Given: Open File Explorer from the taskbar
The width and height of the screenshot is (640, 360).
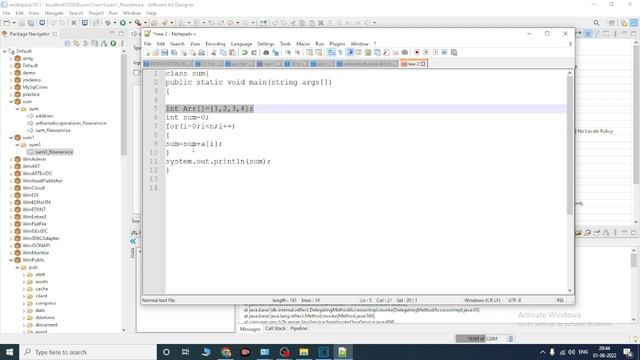Looking at the screenshot, I should [x=304, y=352].
